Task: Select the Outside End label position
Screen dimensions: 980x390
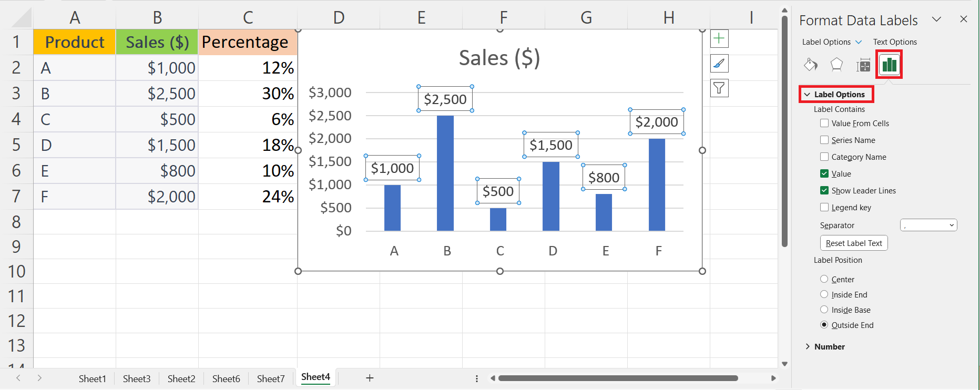Action: [x=824, y=325]
